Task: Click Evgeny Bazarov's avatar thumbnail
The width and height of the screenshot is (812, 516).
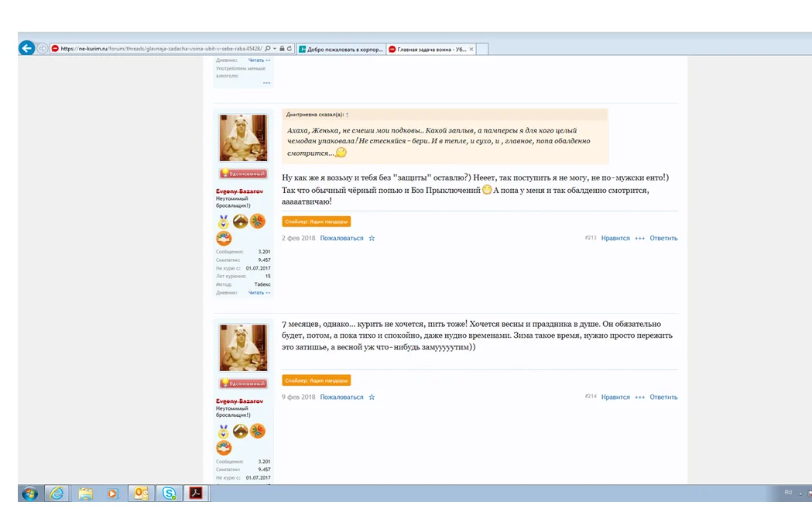Action: coord(242,136)
